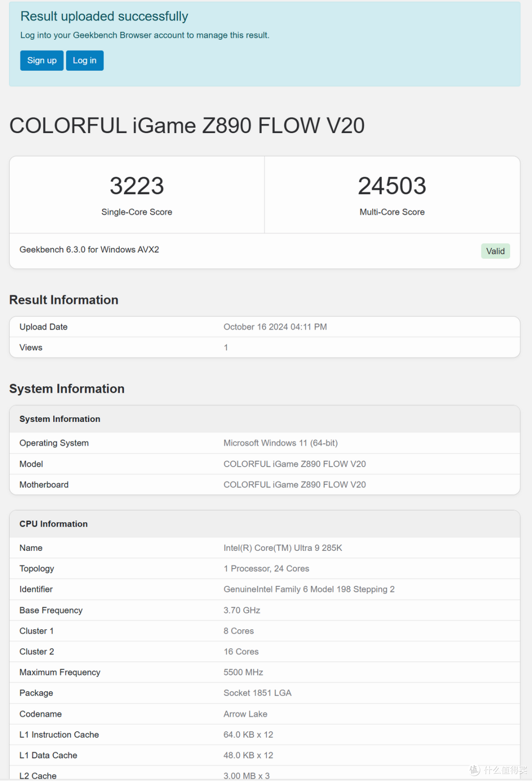Viewport: 532px width, 781px height.
Task: Click GenuineIntel Family 6 Model 198 value
Action: pyautogui.click(x=309, y=589)
